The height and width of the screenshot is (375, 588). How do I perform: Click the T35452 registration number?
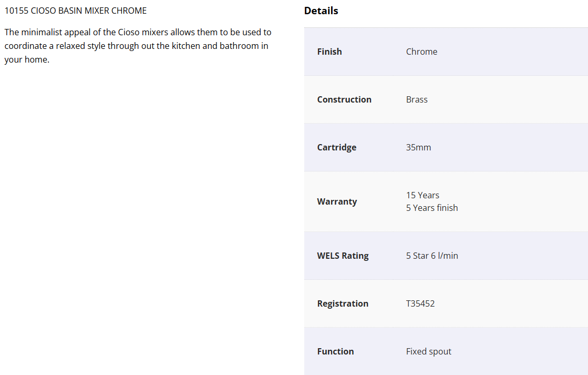point(420,303)
